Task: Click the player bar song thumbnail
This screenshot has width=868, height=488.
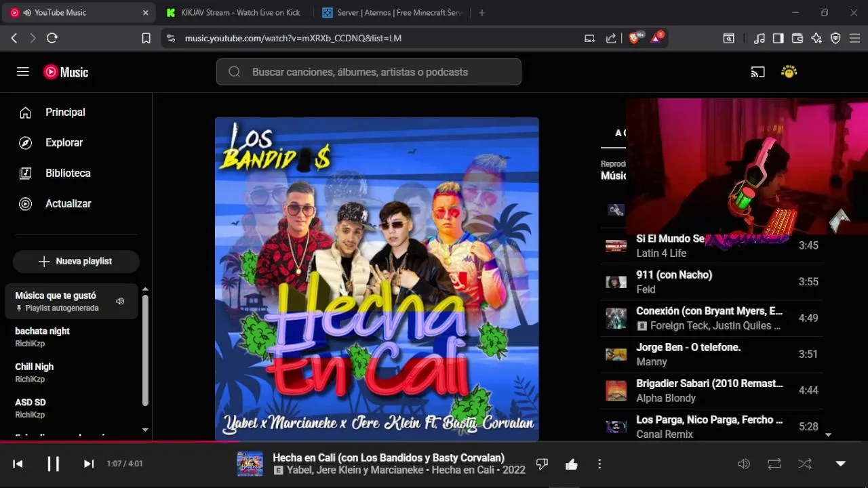Action: tap(250, 464)
